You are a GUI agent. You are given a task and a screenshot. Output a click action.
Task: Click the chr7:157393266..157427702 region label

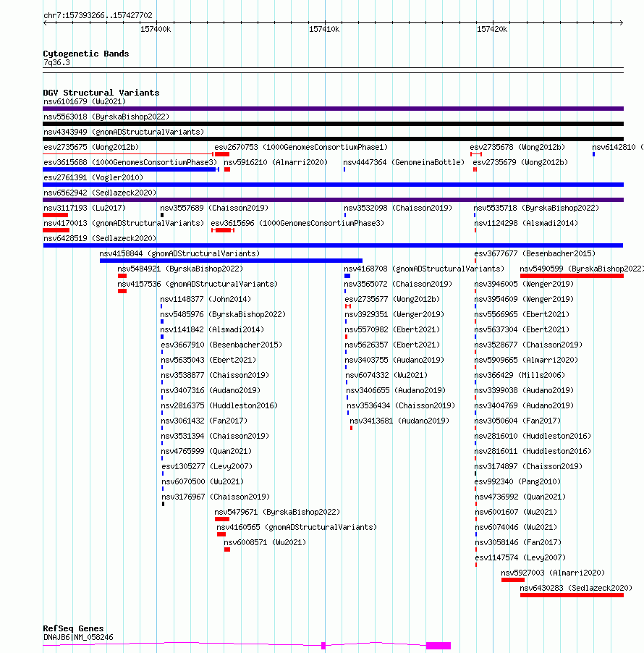click(98, 15)
